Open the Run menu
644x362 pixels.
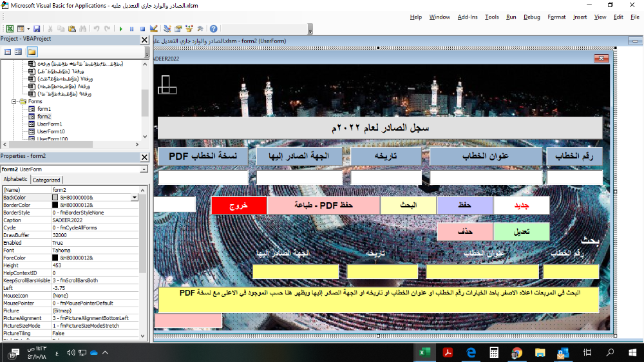pos(511,17)
